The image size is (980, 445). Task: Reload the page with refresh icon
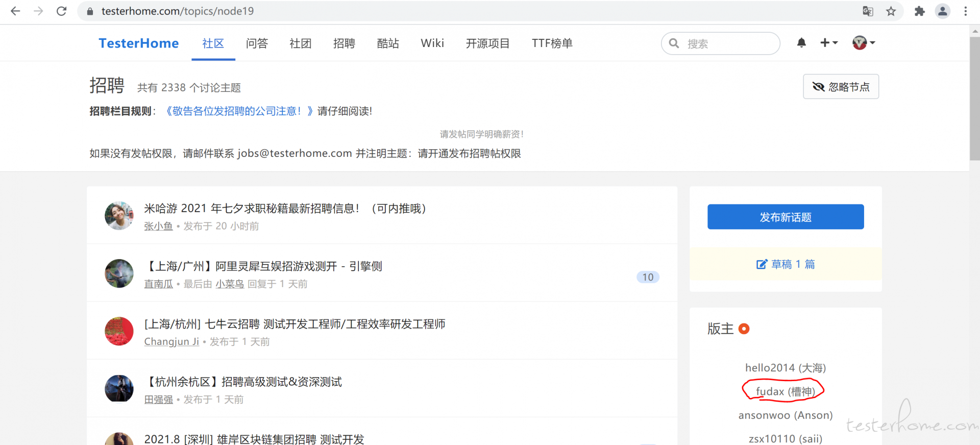tap(61, 11)
